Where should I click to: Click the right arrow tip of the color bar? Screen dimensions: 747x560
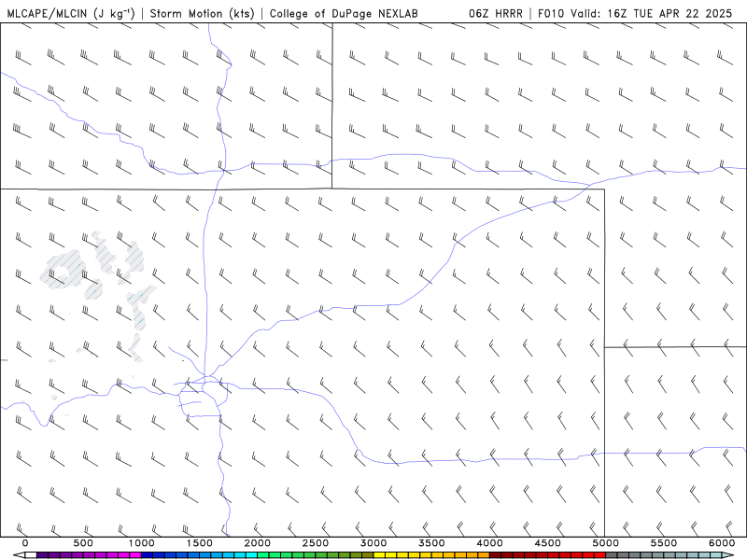pyautogui.click(x=729, y=555)
